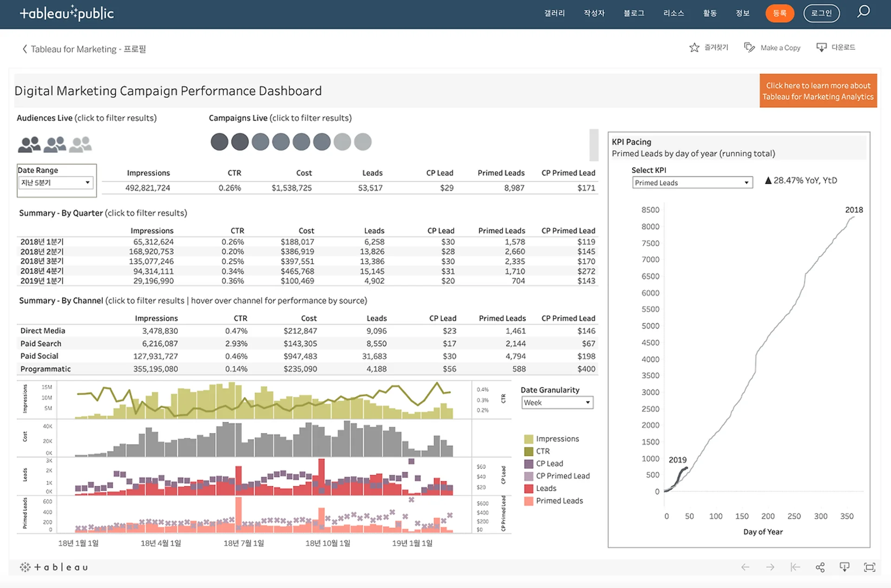Click the fullscreen icon in bottom toolbar
Viewport: 891px width, 588px height.
point(869,567)
